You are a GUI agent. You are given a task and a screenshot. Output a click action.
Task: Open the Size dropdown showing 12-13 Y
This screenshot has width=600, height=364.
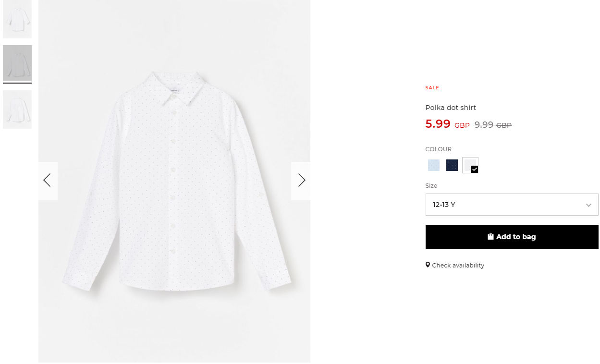click(512, 205)
